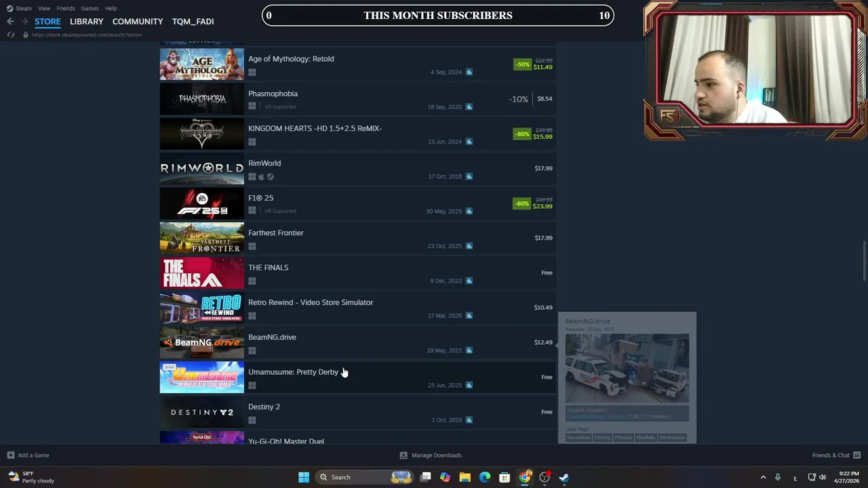Open the Help menu
This screenshot has width=868, height=488.
111,8
